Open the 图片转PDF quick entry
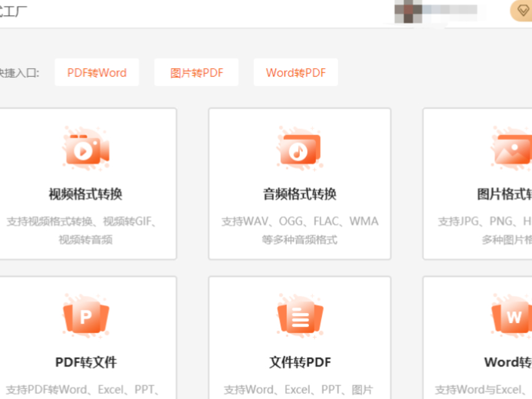The image size is (532, 399). [x=197, y=72]
